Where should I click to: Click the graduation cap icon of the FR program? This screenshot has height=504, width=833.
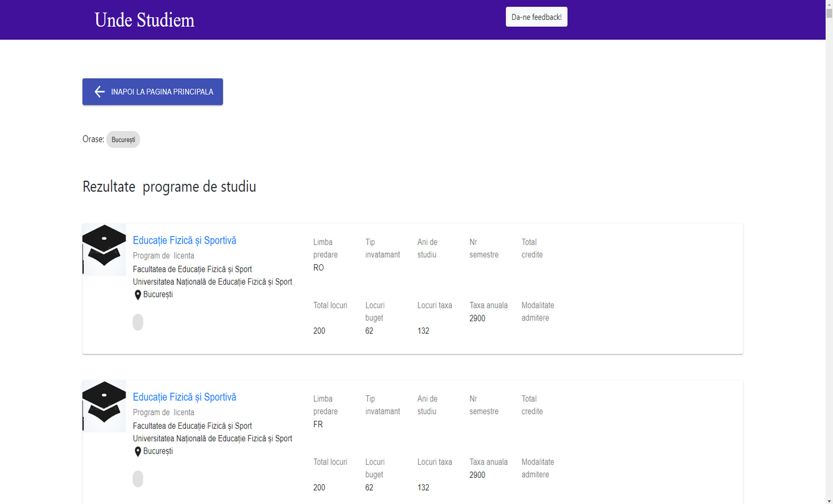104,406
